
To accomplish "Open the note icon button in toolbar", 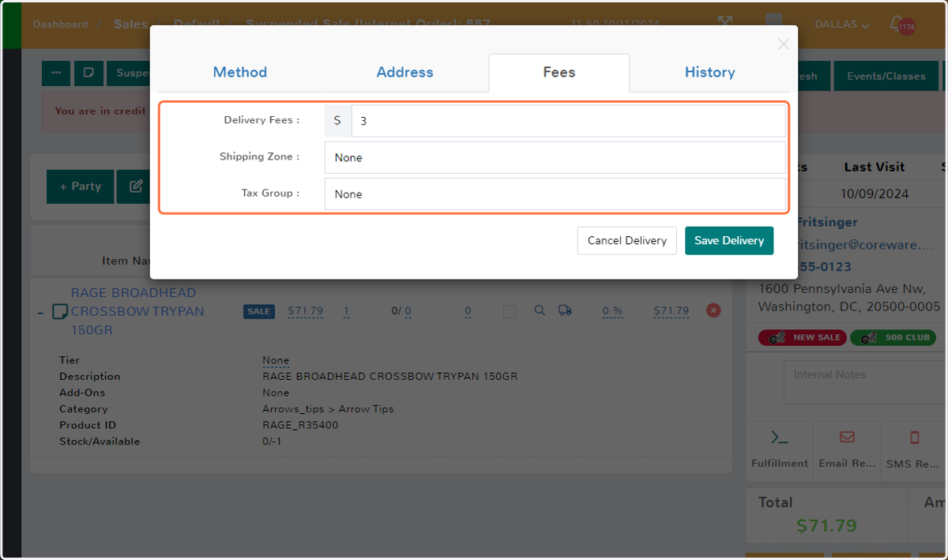I will coord(88,73).
